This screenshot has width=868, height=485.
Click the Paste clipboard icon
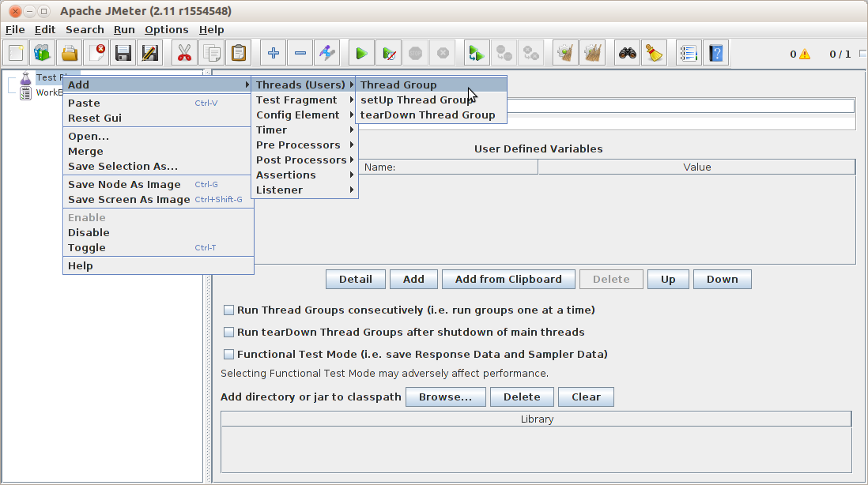239,53
